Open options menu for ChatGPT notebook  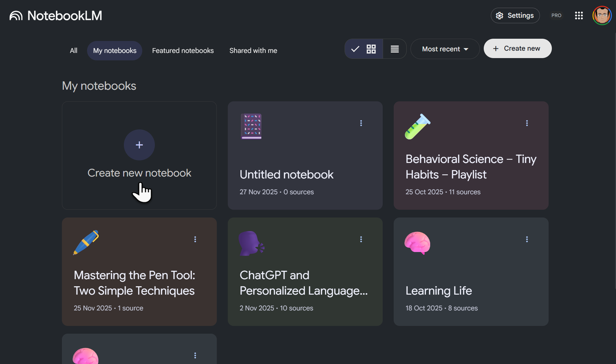click(x=361, y=239)
